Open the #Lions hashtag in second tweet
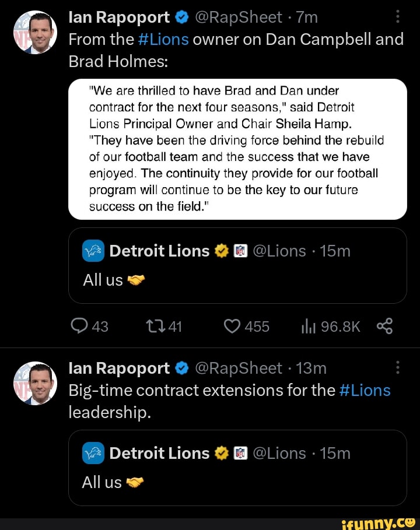 [x=365, y=389]
